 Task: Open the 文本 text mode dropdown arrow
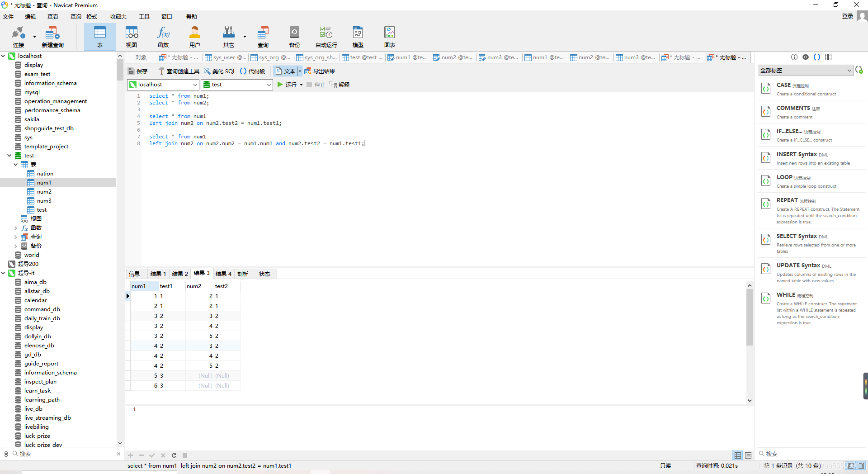[x=300, y=71]
